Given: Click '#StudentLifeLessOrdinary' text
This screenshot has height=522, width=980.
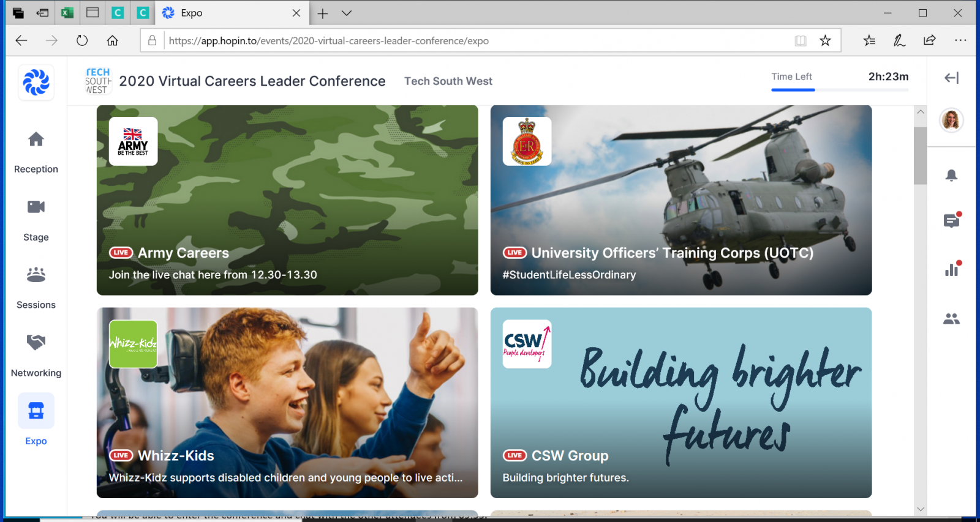Looking at the screenshot, I should pos(569,275).
